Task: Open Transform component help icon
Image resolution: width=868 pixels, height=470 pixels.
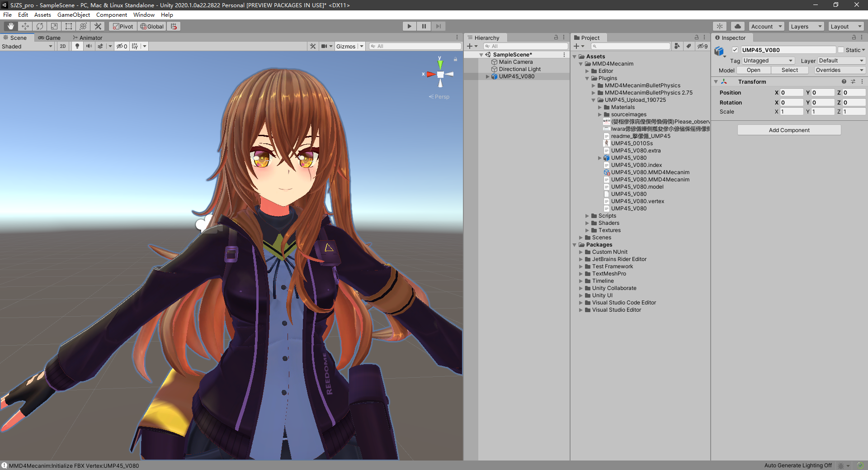Action: (844, 82)
